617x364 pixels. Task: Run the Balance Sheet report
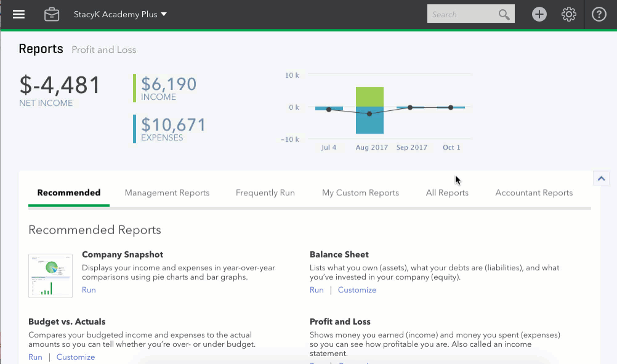(x=317, y=289)
